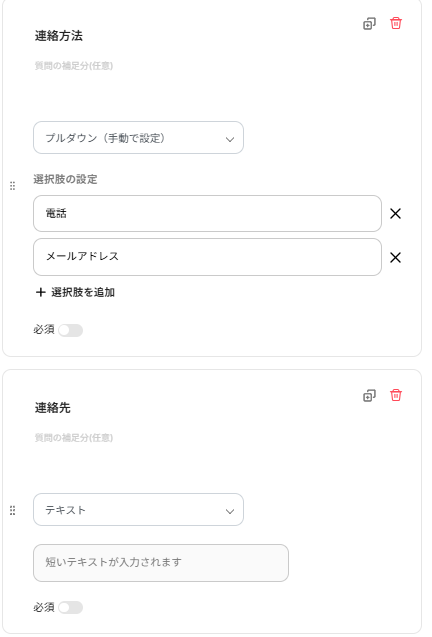432x637 pixels.
Task: Delete the 連絡方法 question with trash icon
Action: [x=396, y=23]
